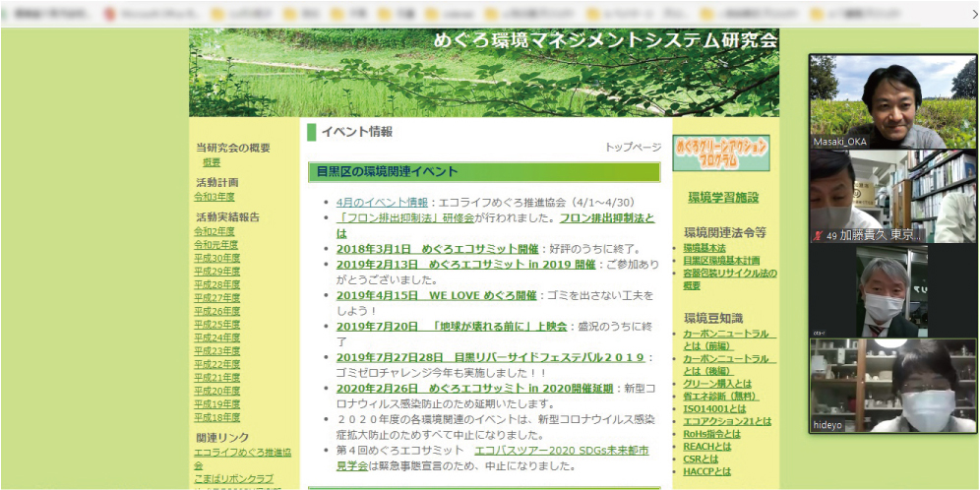Open 環境基本法 link

[x=704, y=248]
